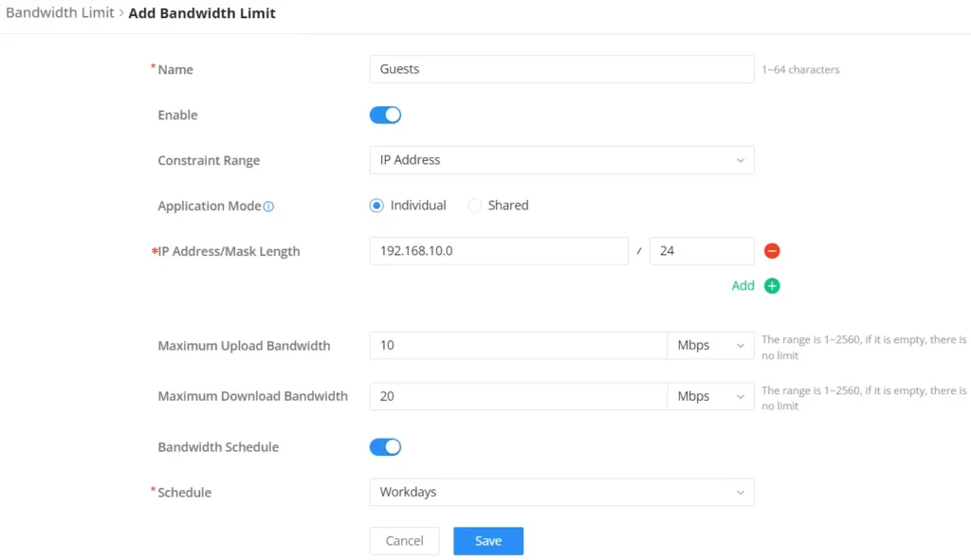Viewport: 971px width, 560px height.
Task: Go back to Bandwidth Limit breadcrumb
Action: [60, 13]
